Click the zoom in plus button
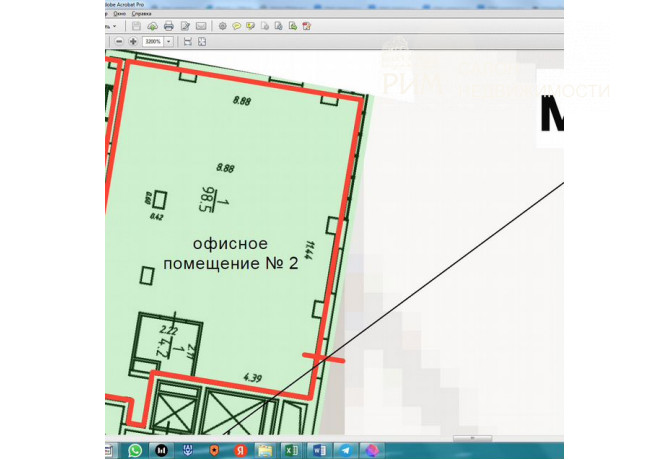This screenshot has width=670, height=460. [133, 42]
